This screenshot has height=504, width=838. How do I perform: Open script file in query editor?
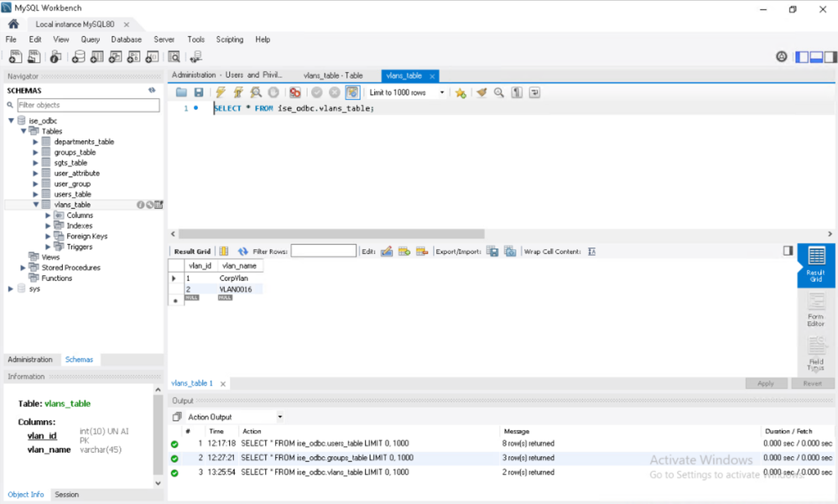(182, 92)
